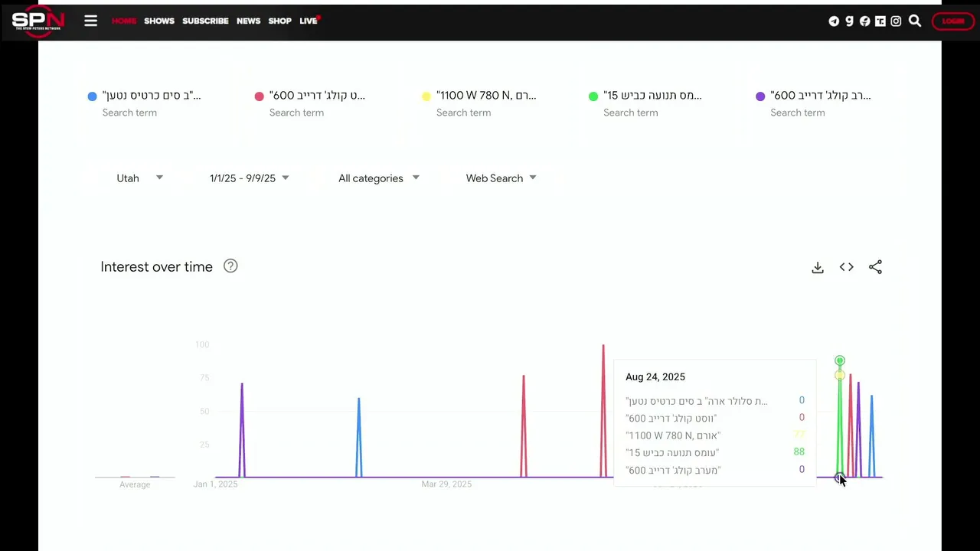The height and width of the screenshot is (551, 980).
Task: Click the tooltip value 88
Action: coord(799,452)
